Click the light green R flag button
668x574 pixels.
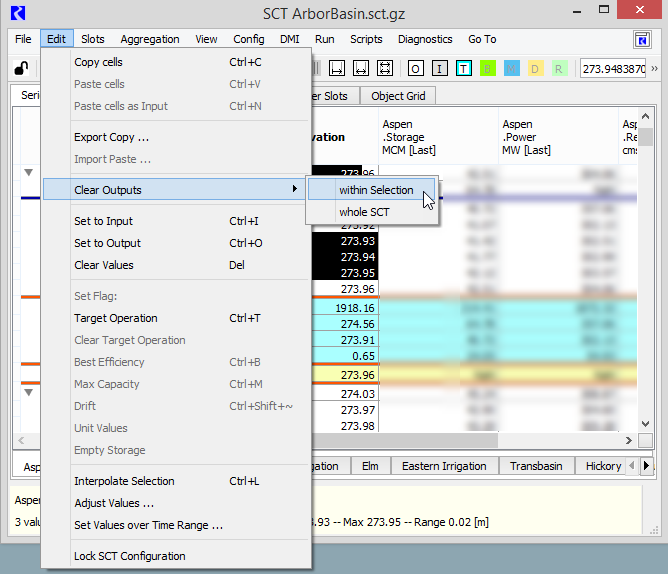point(559,68)
